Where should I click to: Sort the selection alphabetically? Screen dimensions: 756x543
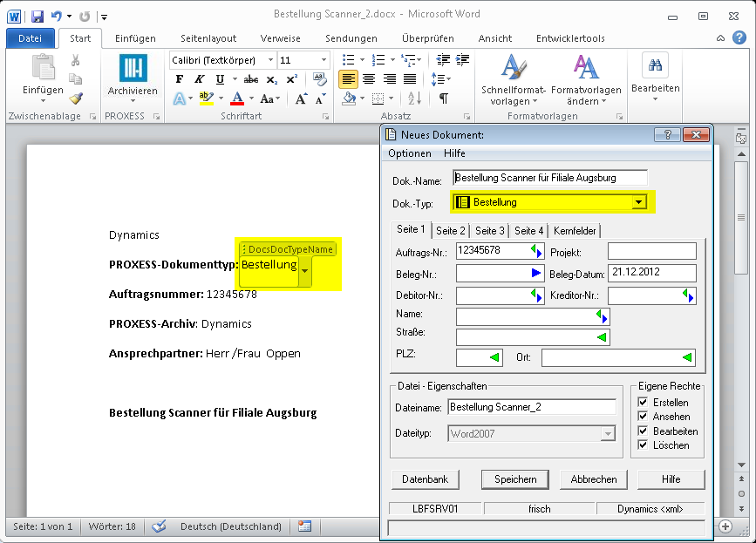[x=415, y=98]
